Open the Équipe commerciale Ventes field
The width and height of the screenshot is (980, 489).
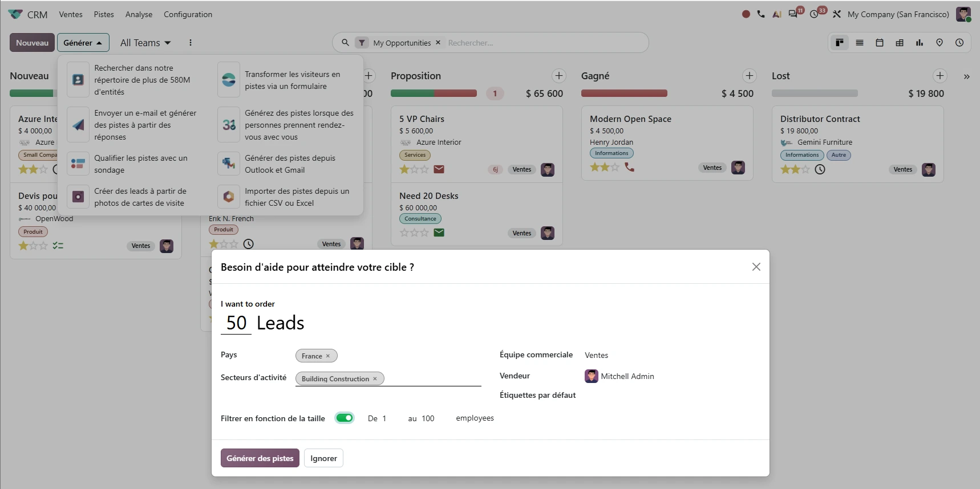596,355
